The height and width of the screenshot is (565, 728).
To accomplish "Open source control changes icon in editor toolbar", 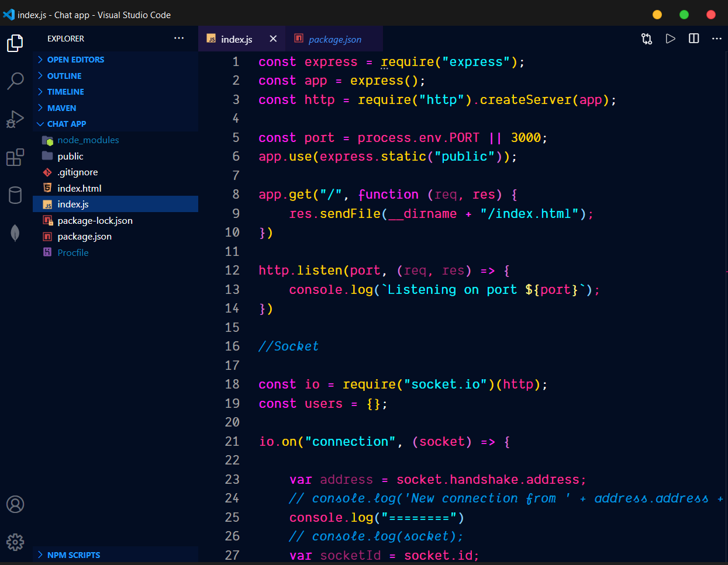I will pyautogui.click(x=647, y=39).
